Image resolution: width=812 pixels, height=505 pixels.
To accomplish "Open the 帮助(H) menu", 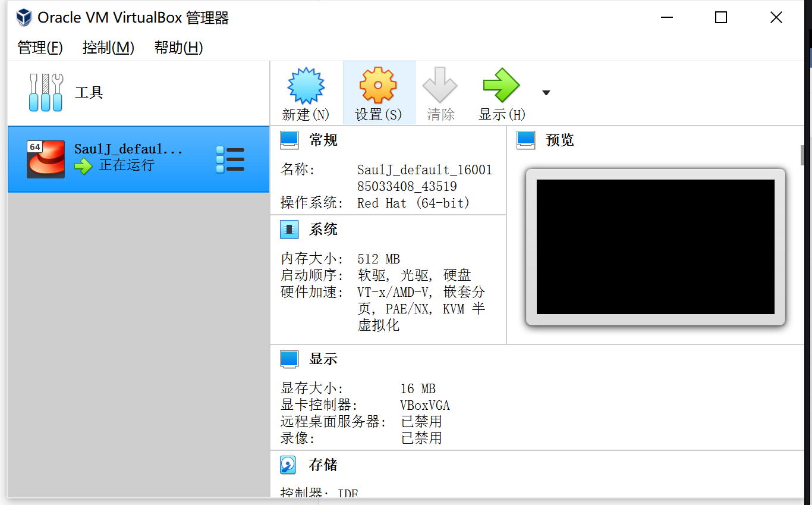I will tap(178, 48).
